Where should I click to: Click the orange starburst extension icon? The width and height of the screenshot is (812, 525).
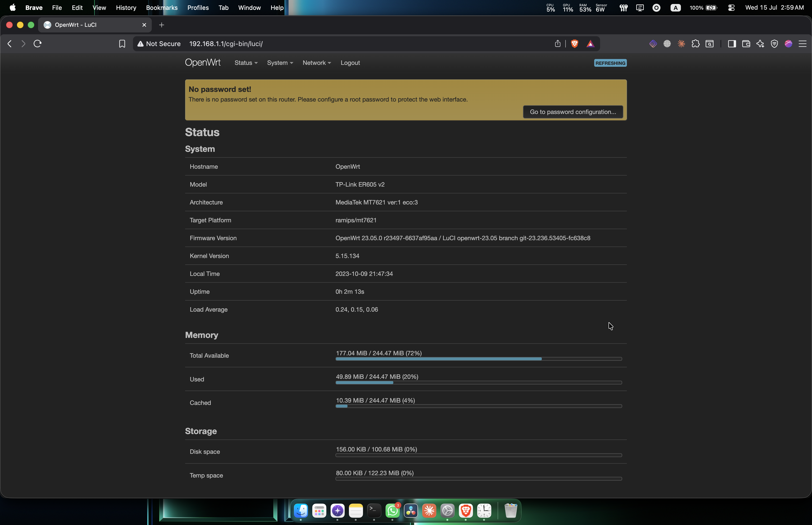coord(681,44)
